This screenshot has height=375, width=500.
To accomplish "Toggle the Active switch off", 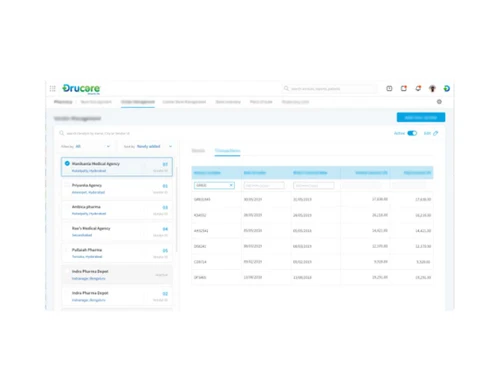I will coord(412,133).
